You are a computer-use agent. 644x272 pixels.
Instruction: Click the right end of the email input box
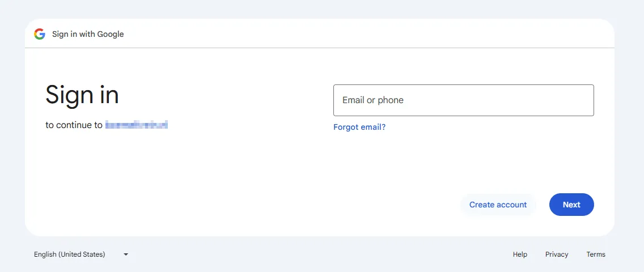pos(584,100)
